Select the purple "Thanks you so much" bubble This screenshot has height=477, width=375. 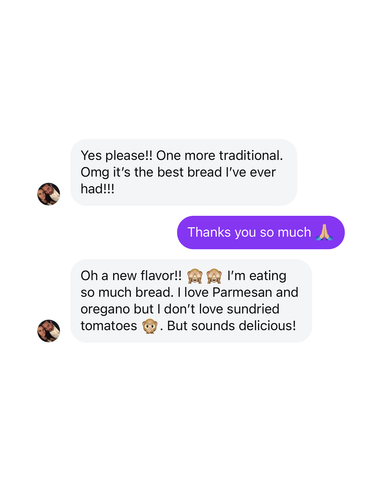coord(261,232)
